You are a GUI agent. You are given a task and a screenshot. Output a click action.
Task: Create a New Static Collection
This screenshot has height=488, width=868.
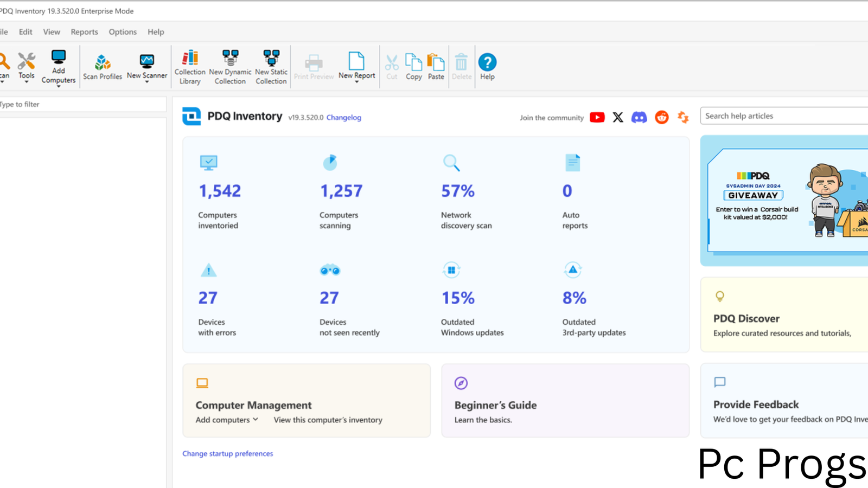[271, 67]
